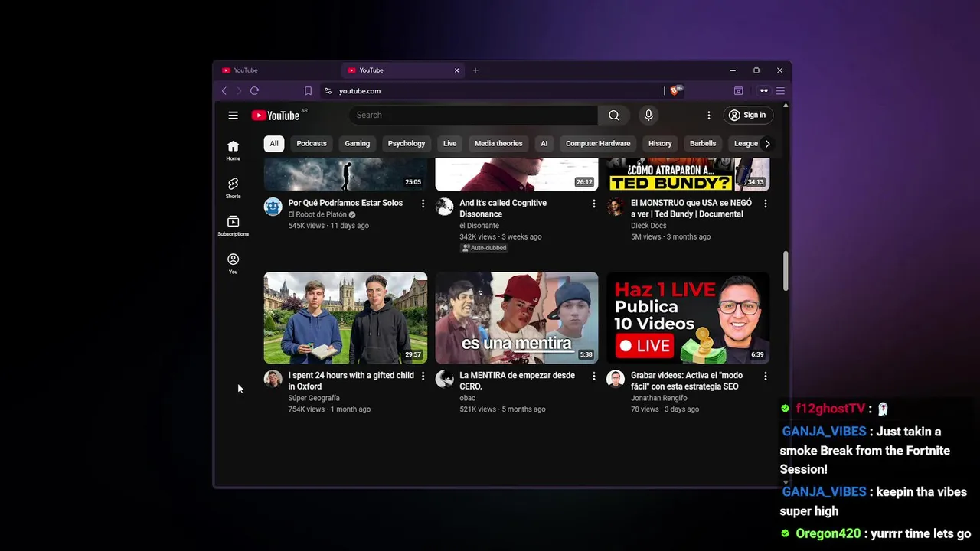Select the History filter chip
The width and height of the screenshot is (980, 551).
(660, 144)
